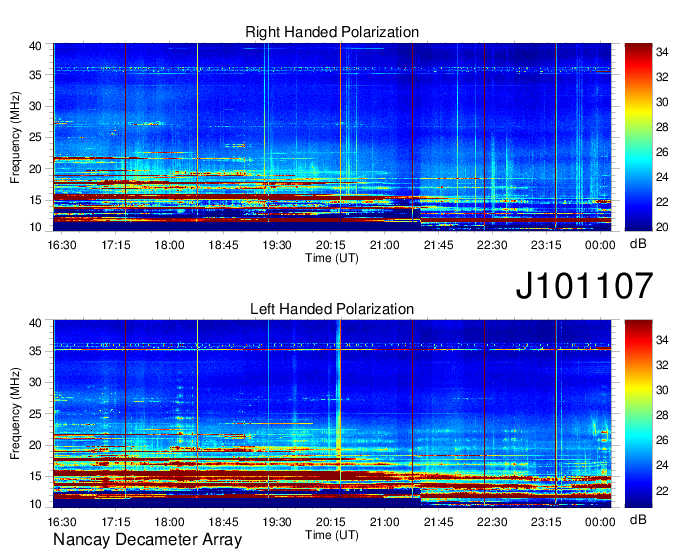Screen dimensions: 680x552
Task: Click "Frequency (MHz)" axis label of Right Handed plot
Action: 15,137
